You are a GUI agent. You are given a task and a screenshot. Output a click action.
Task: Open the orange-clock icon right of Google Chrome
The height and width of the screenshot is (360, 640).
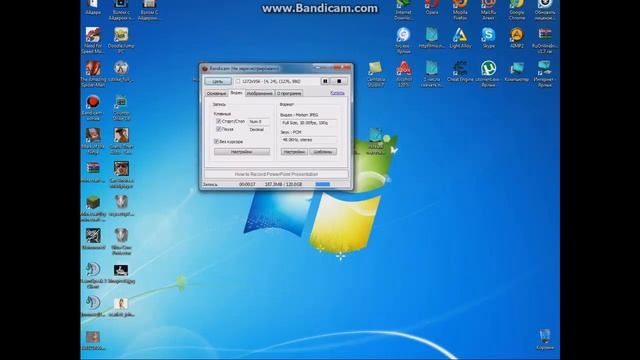click(545, 10)
